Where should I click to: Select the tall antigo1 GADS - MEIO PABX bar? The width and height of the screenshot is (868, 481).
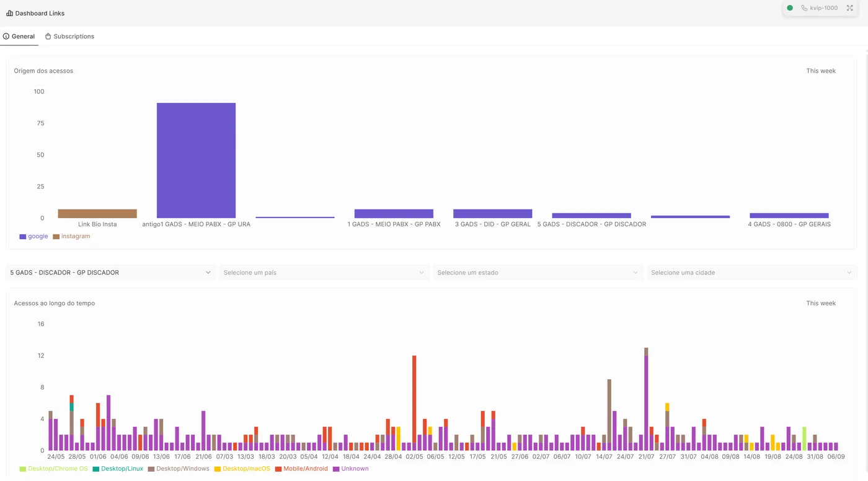pyautogui.click(x=196, y=161)
